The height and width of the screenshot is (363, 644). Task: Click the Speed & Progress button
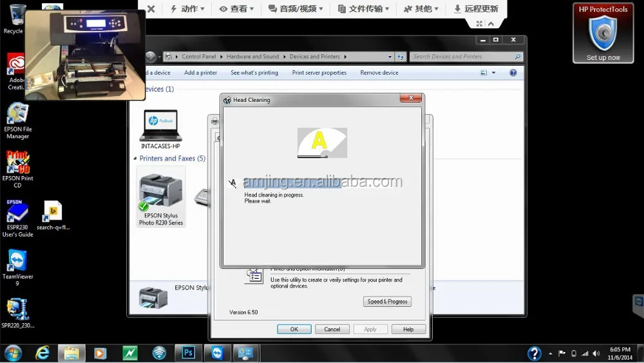(387, 301)
